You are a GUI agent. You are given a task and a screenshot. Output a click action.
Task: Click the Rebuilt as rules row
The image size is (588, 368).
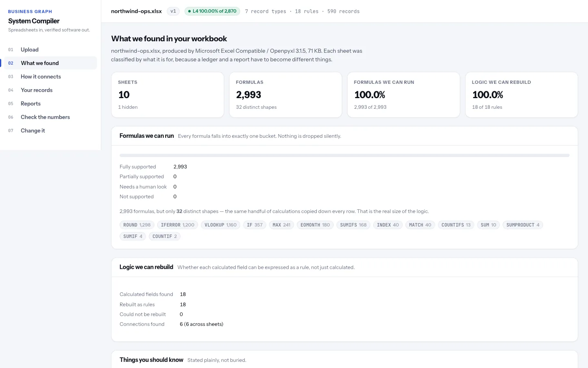[x=153, y=305]
